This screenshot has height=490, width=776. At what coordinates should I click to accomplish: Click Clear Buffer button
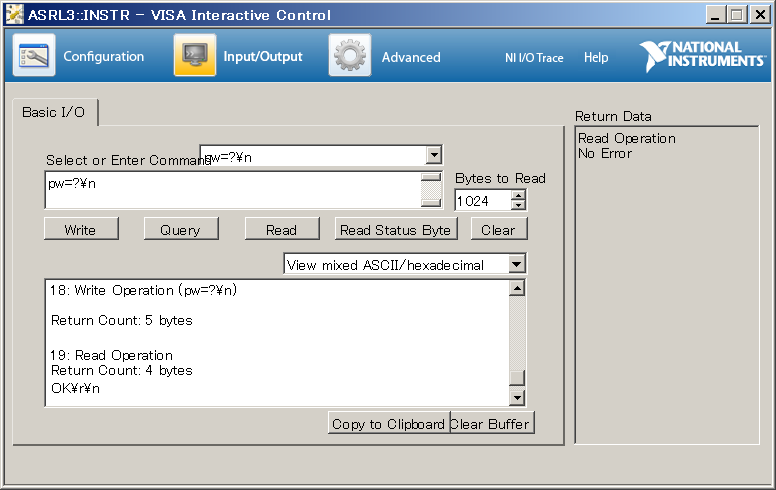pos(492,424)
